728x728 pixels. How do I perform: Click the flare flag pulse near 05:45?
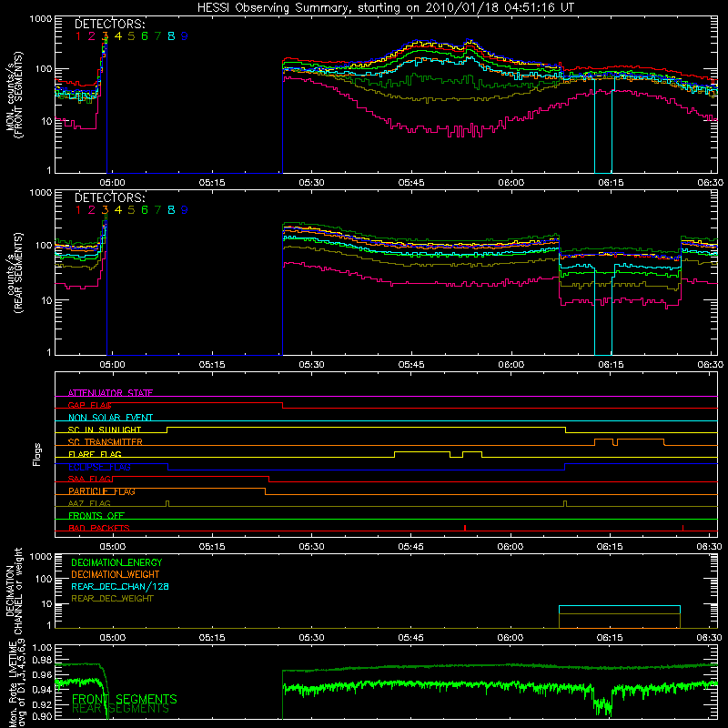[422, 454]
